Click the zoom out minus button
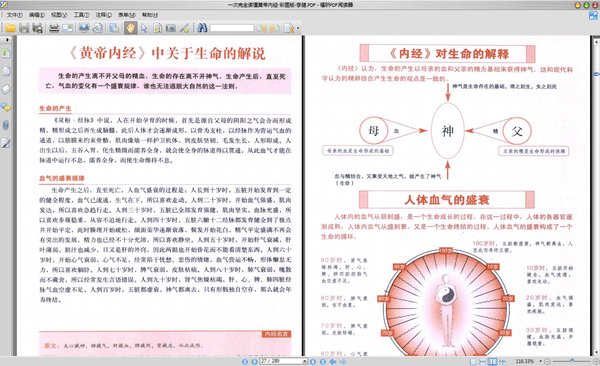Viewport: 600px width, 366px height. click(x=548, y=361)
